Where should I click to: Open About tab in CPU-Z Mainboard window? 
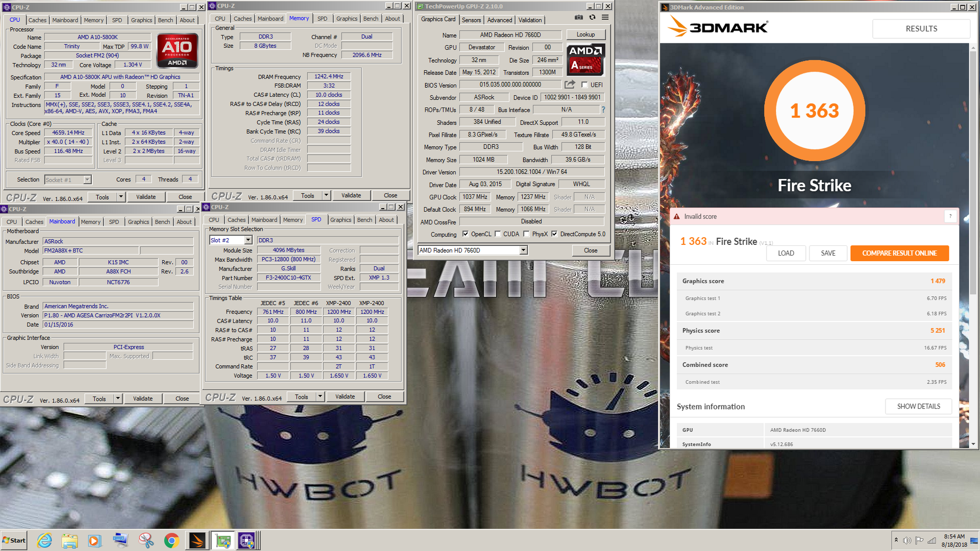(x=184, y=222)
